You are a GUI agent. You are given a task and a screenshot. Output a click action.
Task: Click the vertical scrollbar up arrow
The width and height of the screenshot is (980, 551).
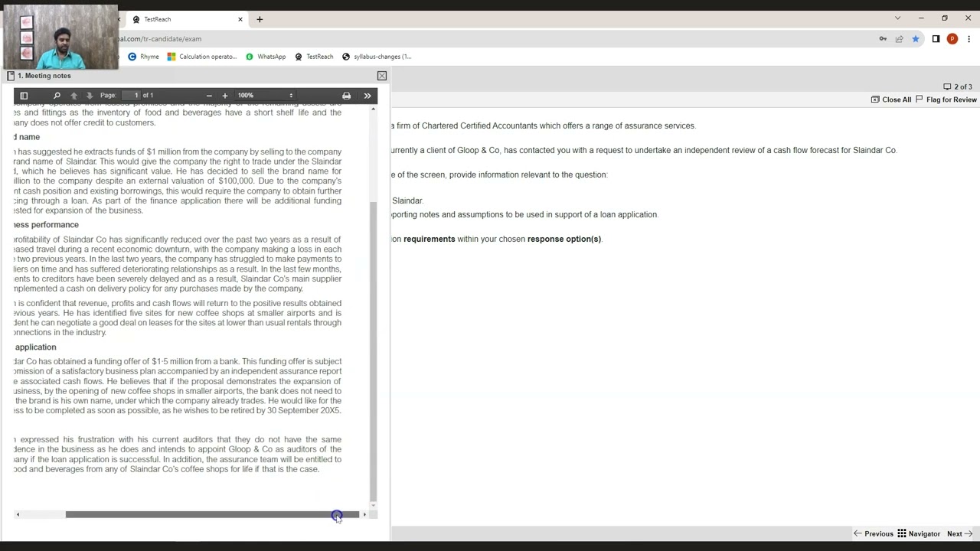point(374,109)
